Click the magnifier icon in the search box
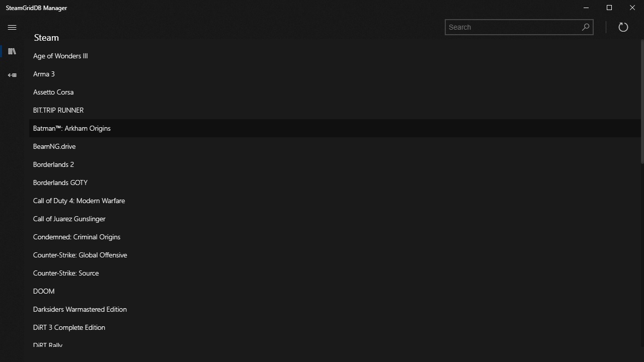The width and height of the screenshot is (644, 362). click(x=585, y=27)
